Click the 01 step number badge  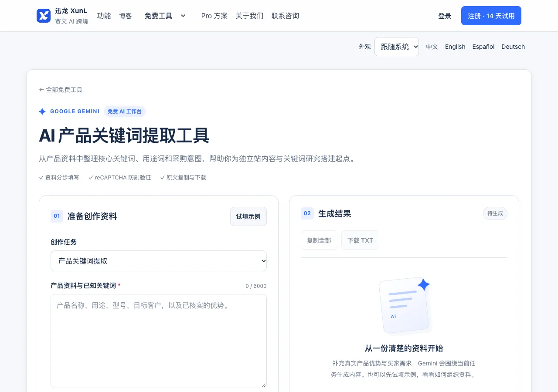pos(57,216)
